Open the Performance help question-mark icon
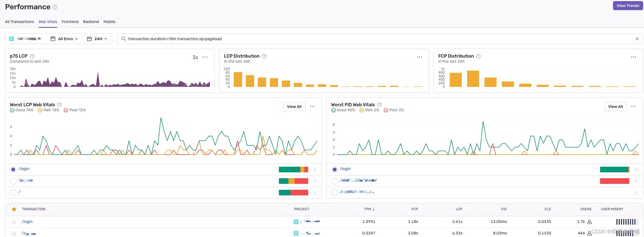The image size is (644, 237). 55,7
